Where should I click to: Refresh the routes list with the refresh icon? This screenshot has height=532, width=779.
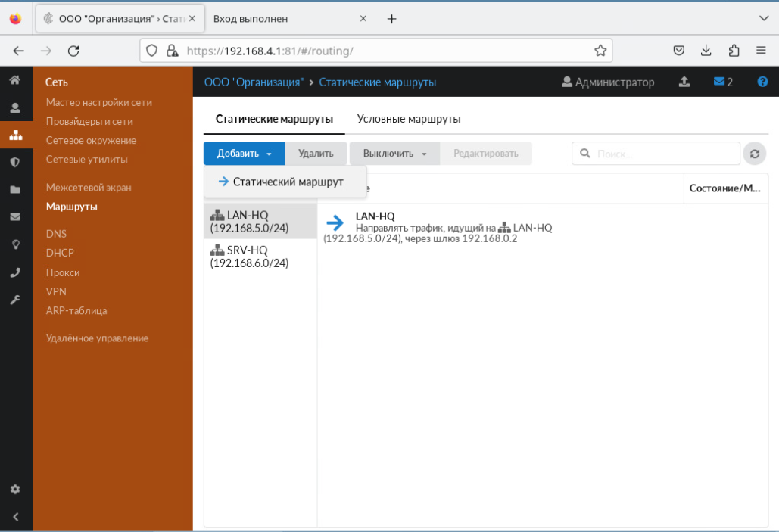(754, 153)
